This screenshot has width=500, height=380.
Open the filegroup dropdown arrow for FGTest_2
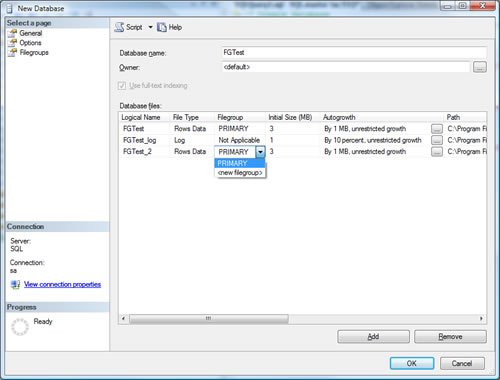point(260,152)
